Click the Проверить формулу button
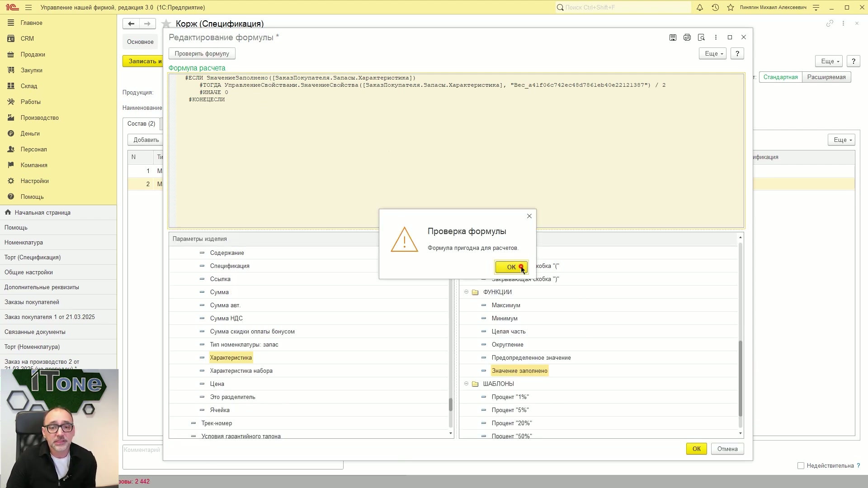868x488 pixels. click(x=202, y=53)
